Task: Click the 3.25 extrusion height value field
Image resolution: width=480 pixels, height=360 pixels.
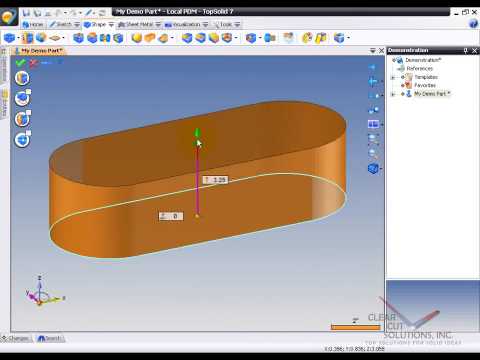Action: click(x=215, y=180)
